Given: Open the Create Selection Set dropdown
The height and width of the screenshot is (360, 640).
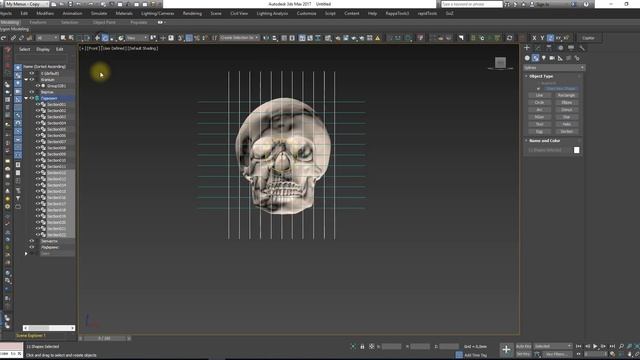Looking at the screenshot, I should pos(239,38).
